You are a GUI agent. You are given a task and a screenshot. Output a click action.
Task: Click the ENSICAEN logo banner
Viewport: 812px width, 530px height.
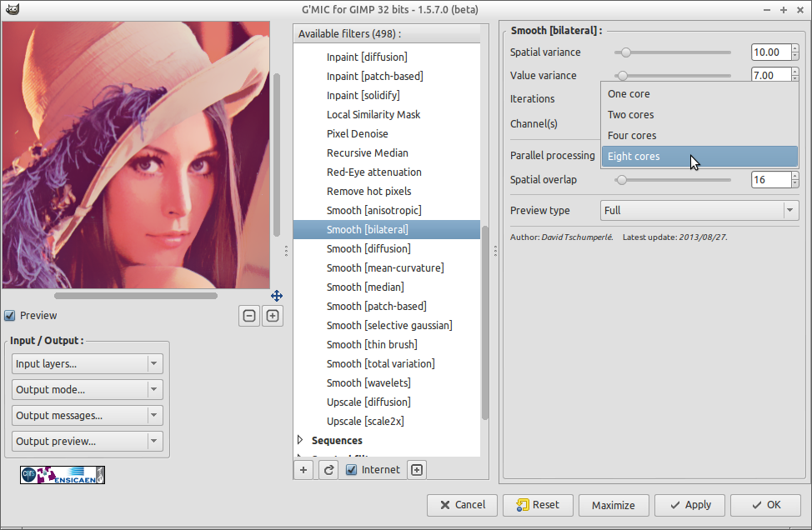point(63,475)
